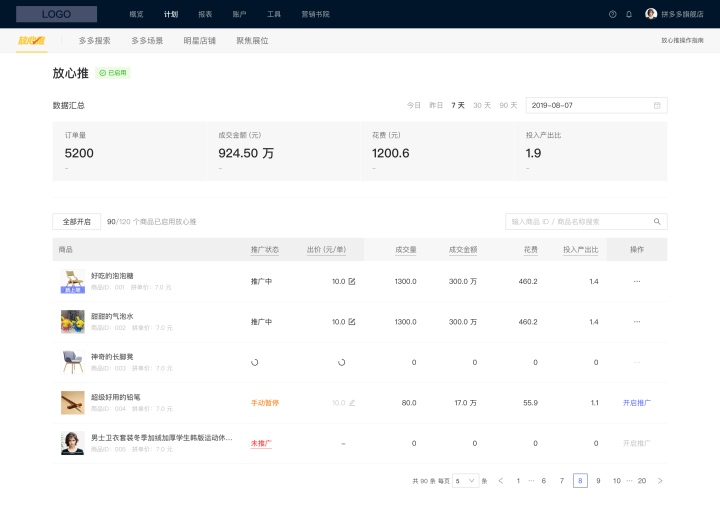Select the 今日 date range
This screenshot has width=720, height=506.
(x=414, y=105)
